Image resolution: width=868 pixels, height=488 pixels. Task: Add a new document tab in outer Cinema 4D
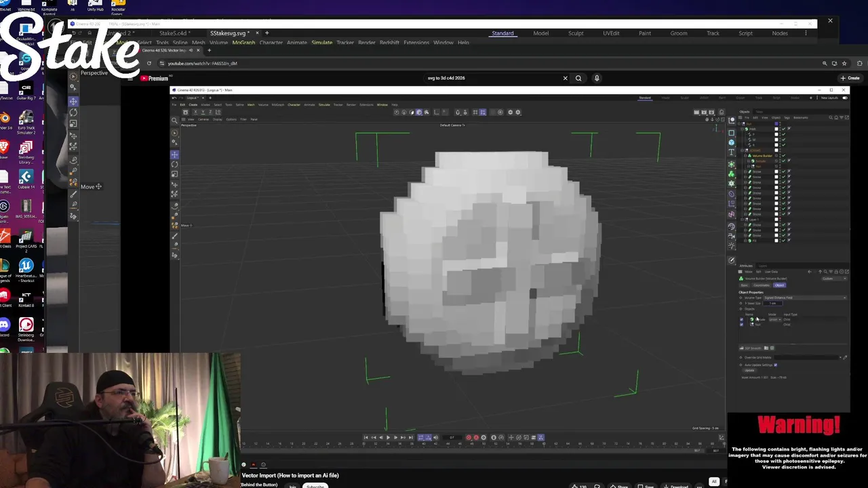coord(267,33)
